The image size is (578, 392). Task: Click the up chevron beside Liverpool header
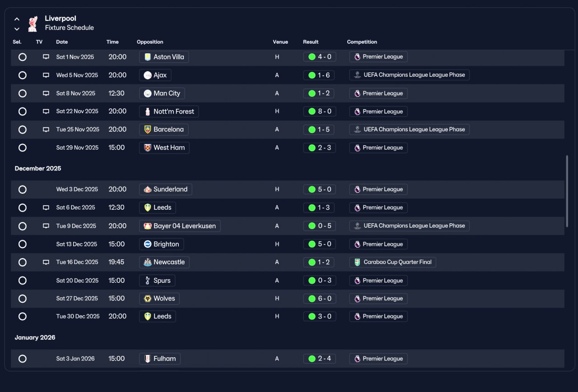coord(17,19)
